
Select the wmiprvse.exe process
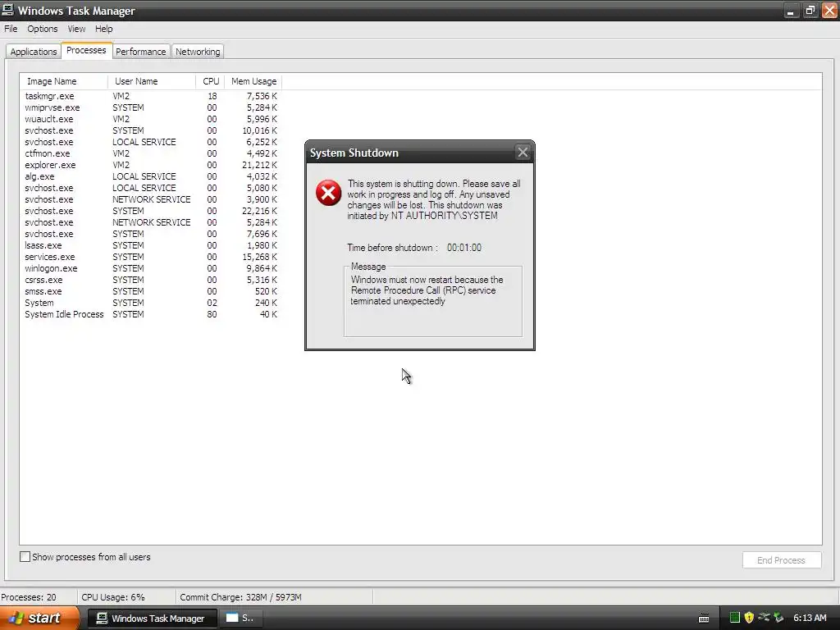[x=151, y=107]
